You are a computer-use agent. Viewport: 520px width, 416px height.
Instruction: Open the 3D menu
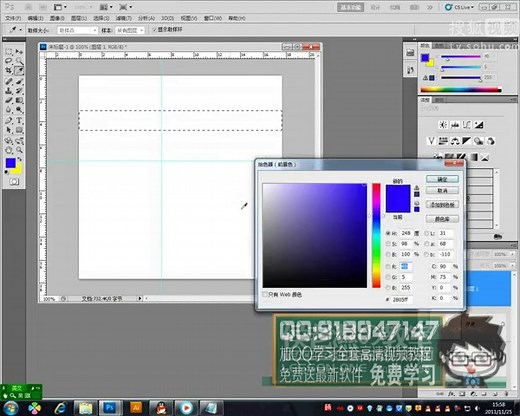[x=168, y=18]
